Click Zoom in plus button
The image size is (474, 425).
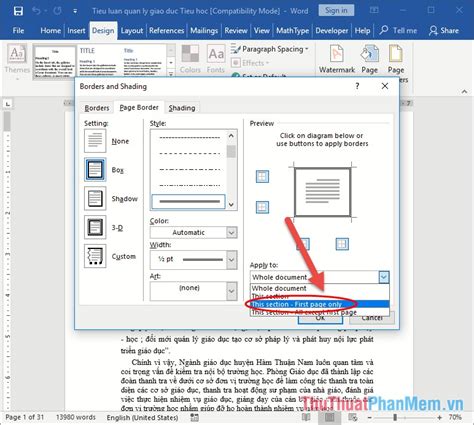click(x=439, y=417)
